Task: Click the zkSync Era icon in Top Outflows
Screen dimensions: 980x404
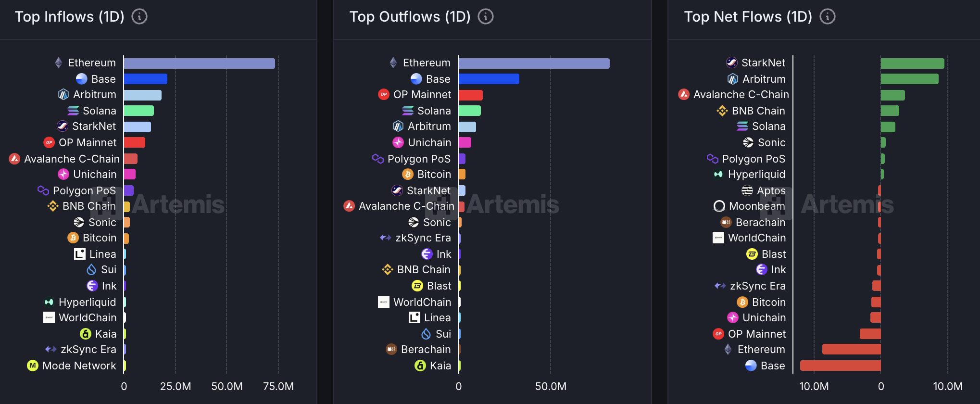Action: pyautogui.click(x=386, y=238)
